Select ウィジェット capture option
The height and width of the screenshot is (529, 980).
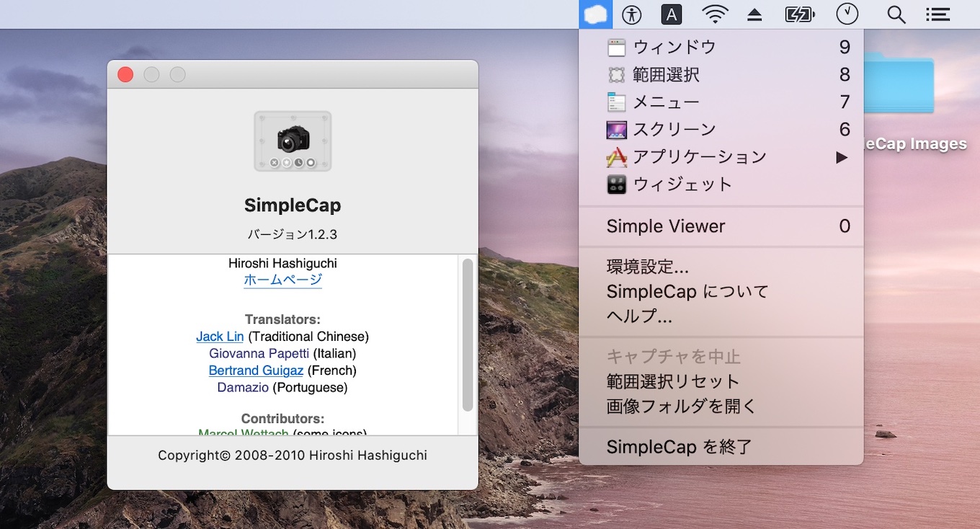click(721, 185)
